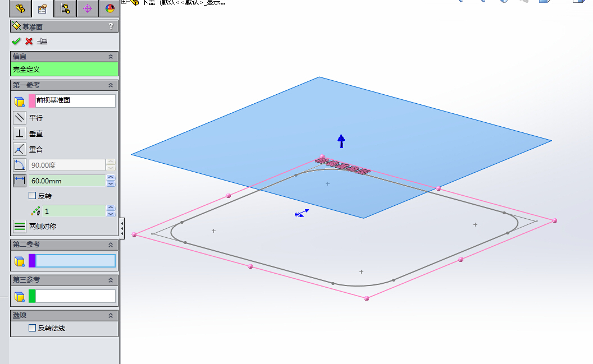This screenshot has height=364, width=593.
Task: Click the 下盖 part icon in flyout tree
Action: [134, 2]
